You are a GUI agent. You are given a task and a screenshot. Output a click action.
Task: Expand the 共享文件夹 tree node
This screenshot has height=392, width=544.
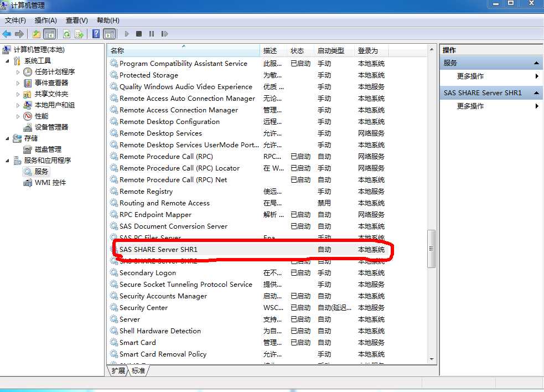coord(18,95)
